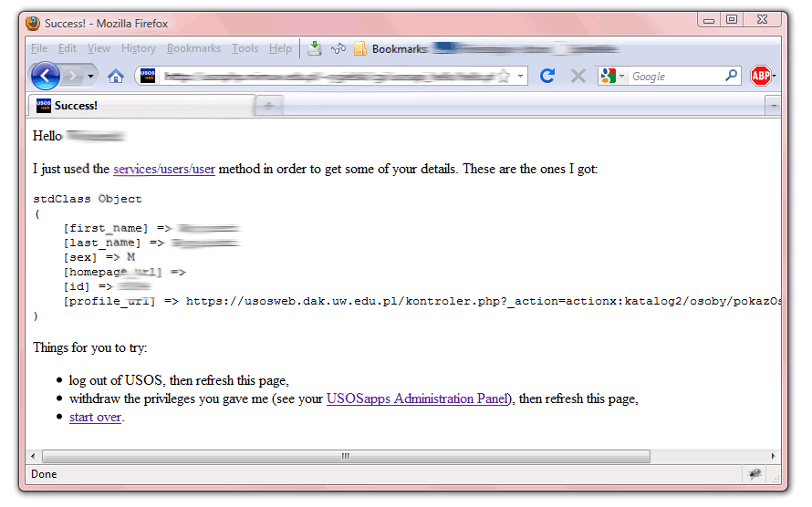Click the Downloads arrow icon in menu bar
This screenshot has width=812, height=507.
click(x=315, y=48)
